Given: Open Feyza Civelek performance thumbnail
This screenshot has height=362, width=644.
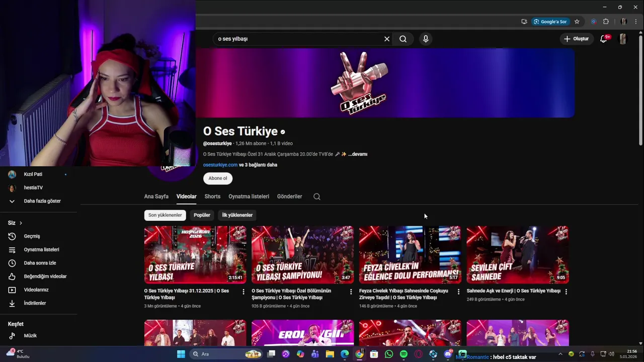Looking at the screenshot, I should pyautogui.click(x=410, y=255).
